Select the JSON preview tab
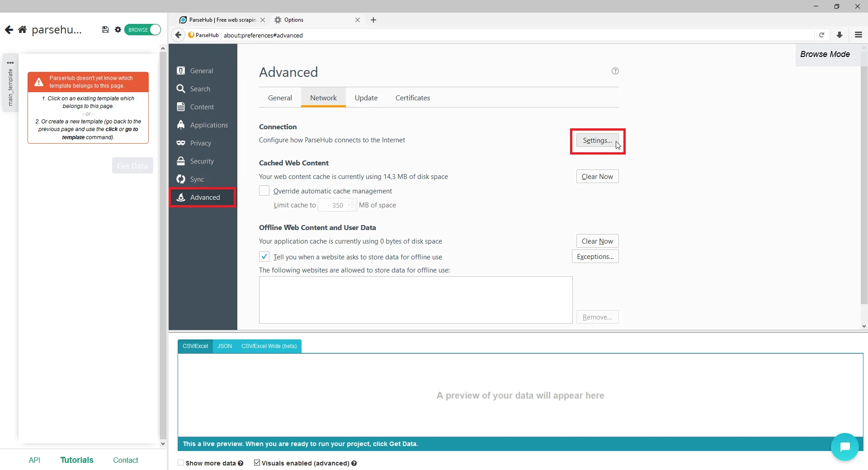 [x=225, y=346]
